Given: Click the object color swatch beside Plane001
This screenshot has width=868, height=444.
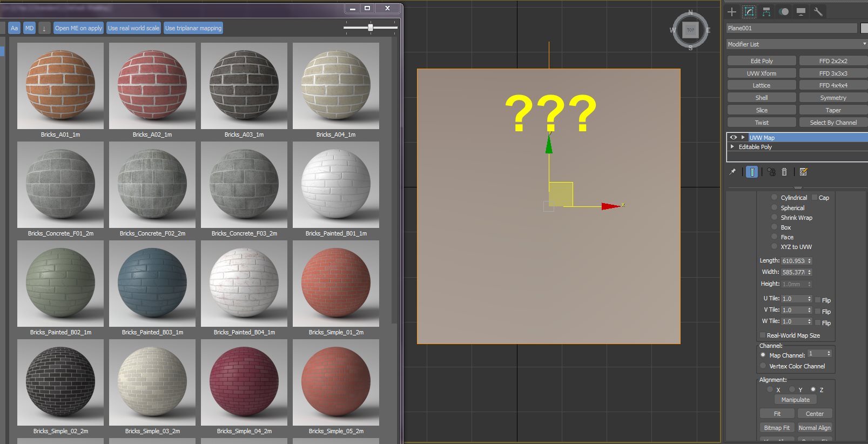Looking at the screenshot, I should coord(864,28).
